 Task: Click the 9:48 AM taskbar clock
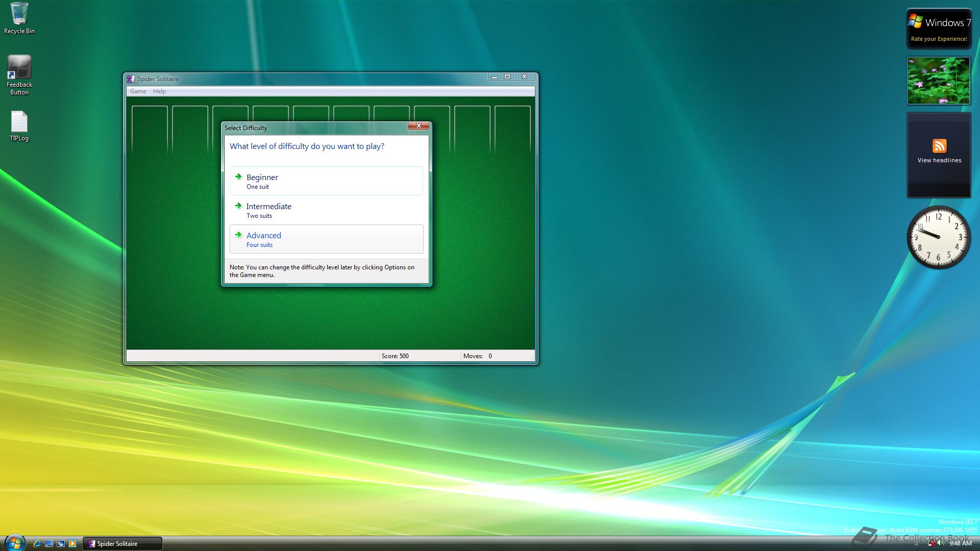pyautogui.click(x=960, y=543)
